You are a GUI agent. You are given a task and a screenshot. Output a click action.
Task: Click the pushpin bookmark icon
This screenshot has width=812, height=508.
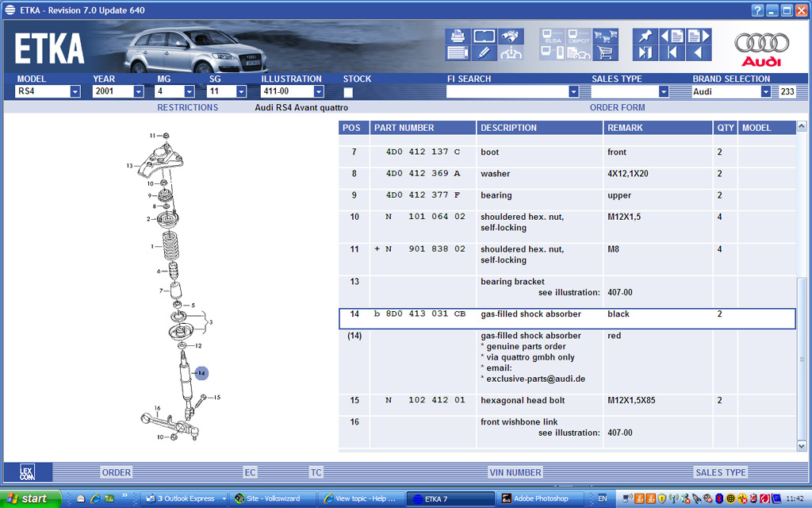click(645, 37)
